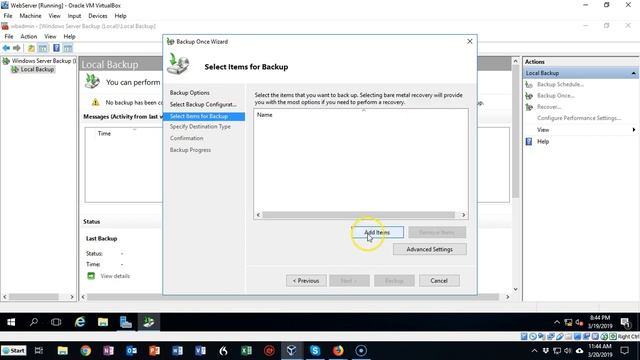Screen dimensions: 640x360
Task: Open Firefox from host taskbar
Action: [338, 351]
